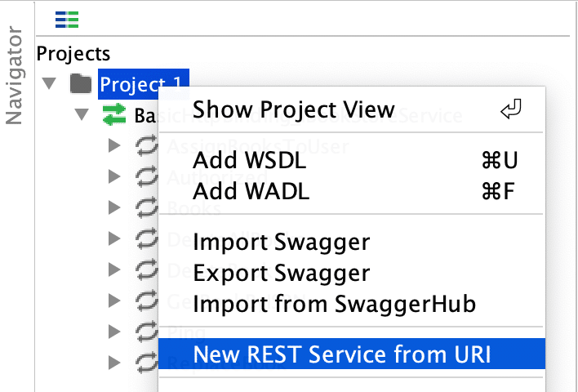This screenshot has width=578, height=392.
Task: Collapse the Project 1 tree node
Action: [x=48, y=83]
